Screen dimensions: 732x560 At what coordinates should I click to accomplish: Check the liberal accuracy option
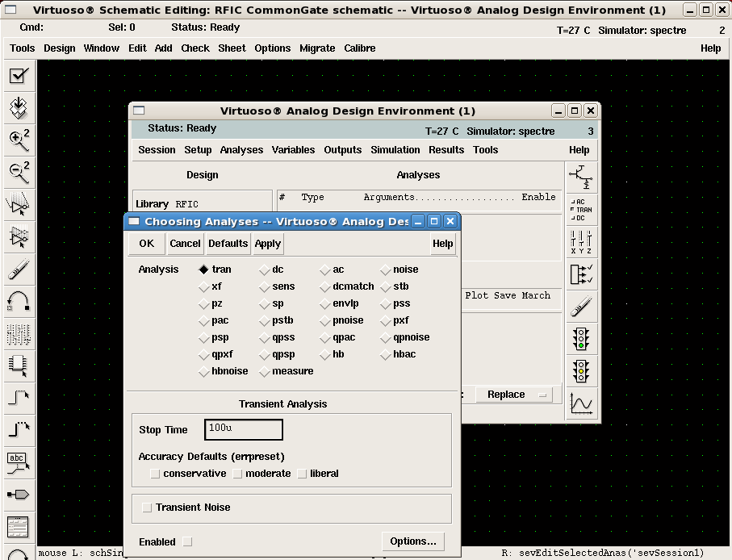tap(302, 474)
